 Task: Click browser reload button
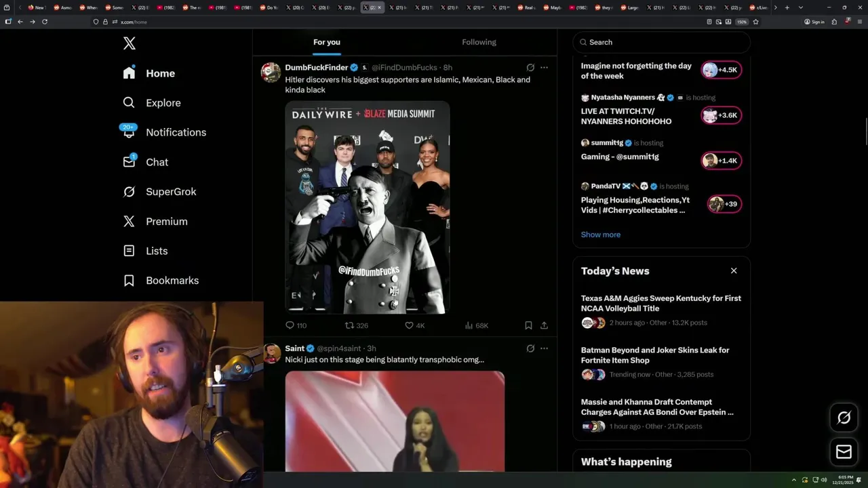click(x=45, y=22)
